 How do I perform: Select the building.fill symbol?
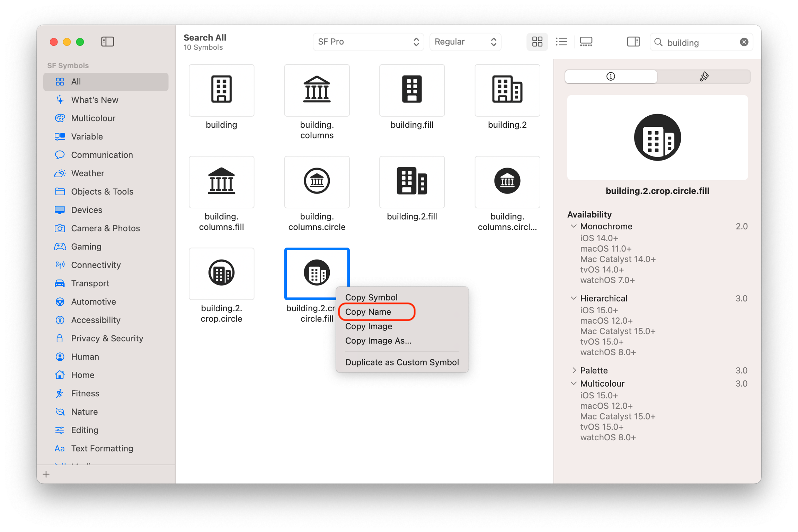coord(412,90)
